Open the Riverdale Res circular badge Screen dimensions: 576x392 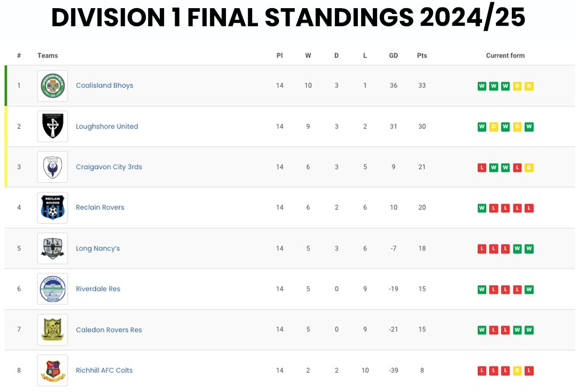53,289
